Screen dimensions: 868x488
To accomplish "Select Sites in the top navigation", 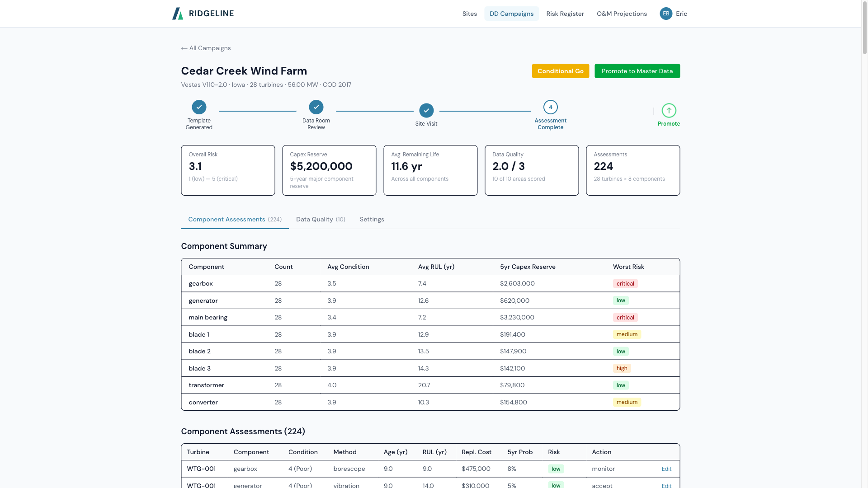I will point(469,14).
